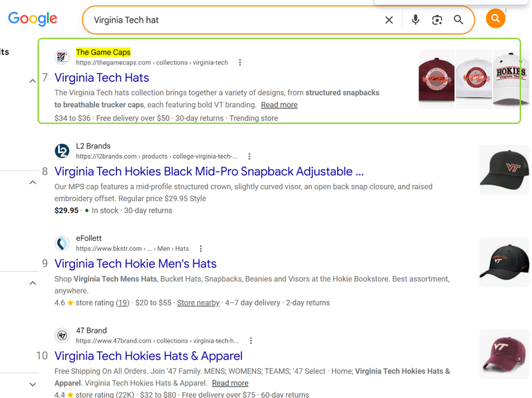Open the Virginia Tech Hats result
This screenshot has width=532, height=398.
(102, 78)
